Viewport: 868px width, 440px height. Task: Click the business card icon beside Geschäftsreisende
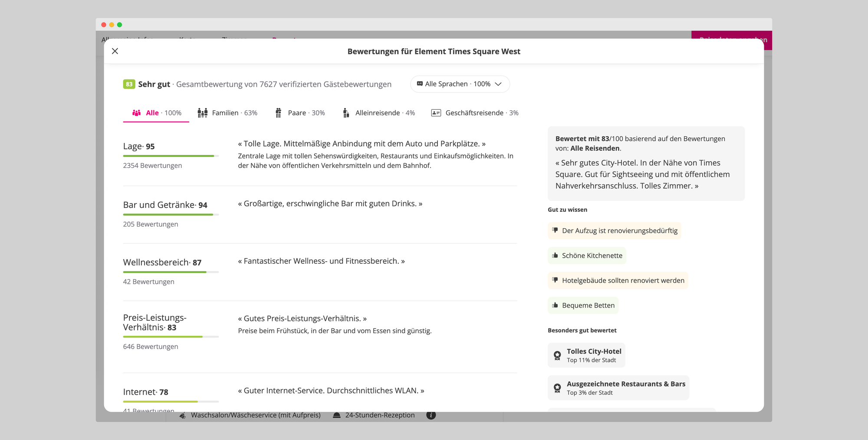click(436, 113)
